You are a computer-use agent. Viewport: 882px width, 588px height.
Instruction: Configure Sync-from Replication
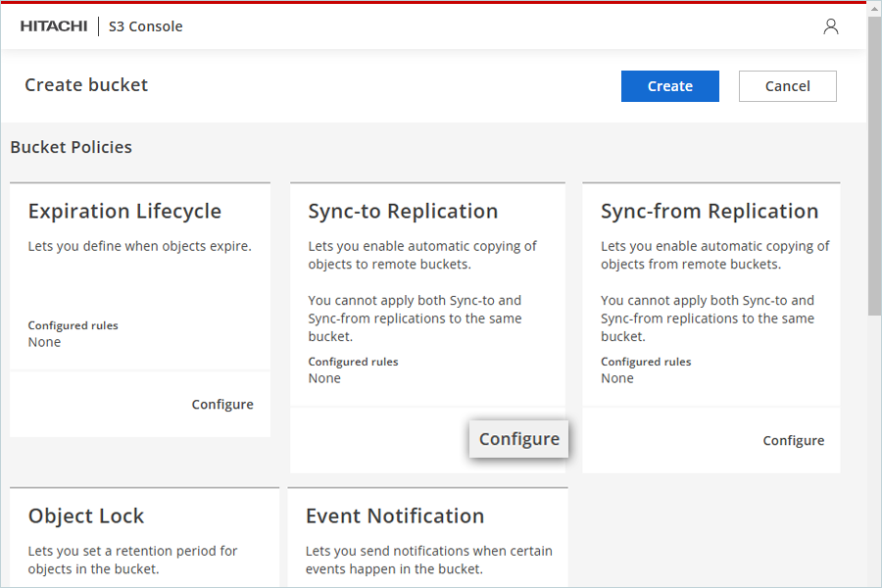point(794,440)
